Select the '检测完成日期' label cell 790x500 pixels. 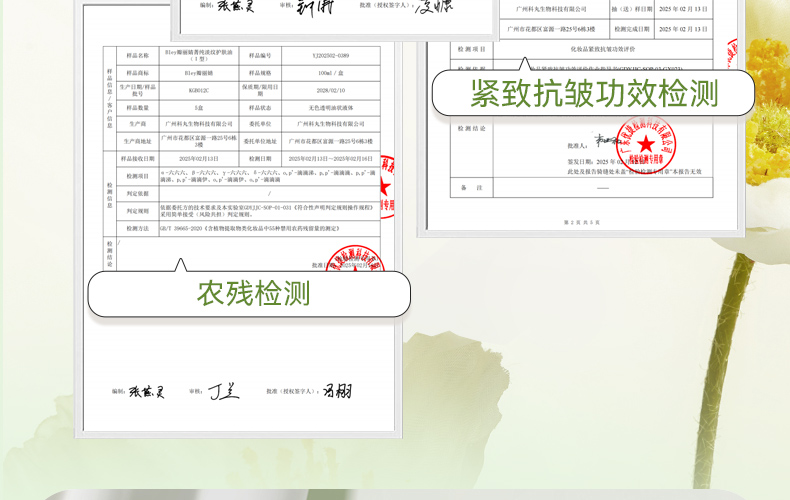pos(632,29)
